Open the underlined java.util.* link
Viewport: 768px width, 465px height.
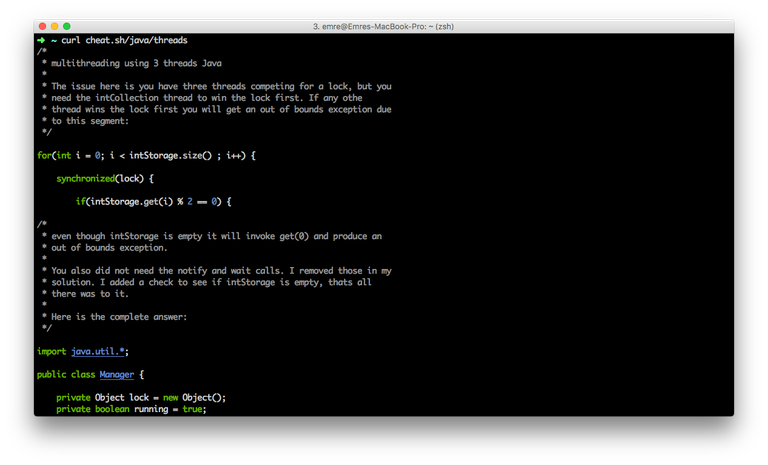point(98,351)
